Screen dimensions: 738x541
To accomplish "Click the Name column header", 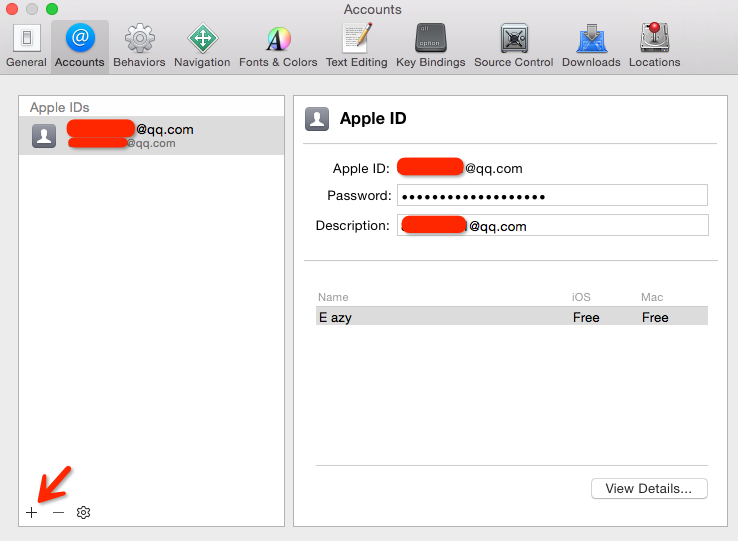I will [333, 297].
